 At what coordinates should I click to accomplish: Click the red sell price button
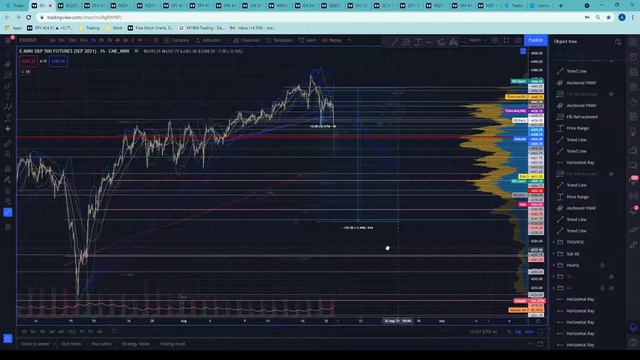click(x=28, y=61)
